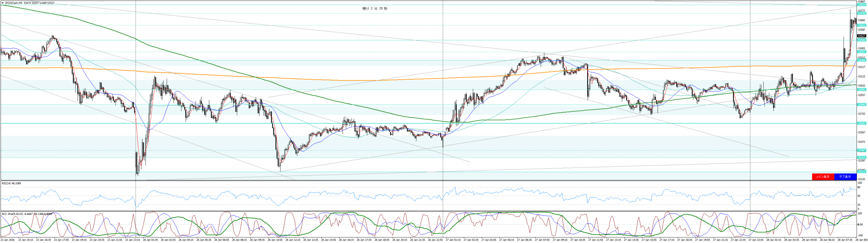Select the 52657 price level tag
Image resolution: width=868 pixels, height=243 pixels.
coord(861,123)
